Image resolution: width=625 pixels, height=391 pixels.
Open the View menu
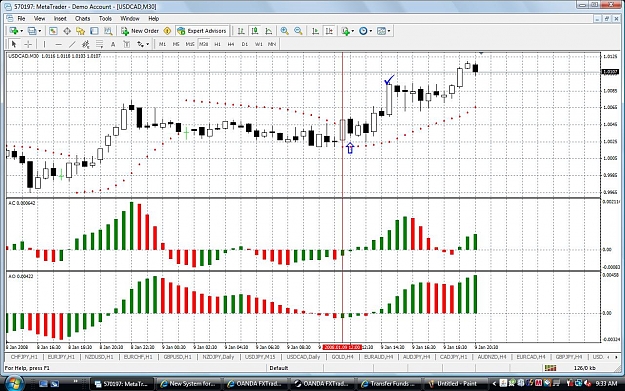click(x=39, y=18)
